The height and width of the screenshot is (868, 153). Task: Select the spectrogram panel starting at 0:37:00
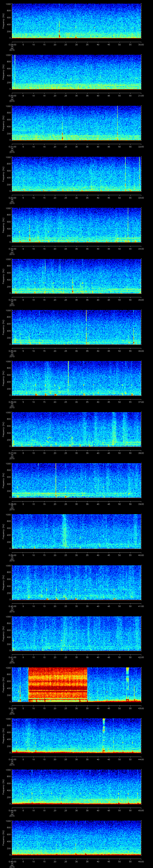point(77,429)
